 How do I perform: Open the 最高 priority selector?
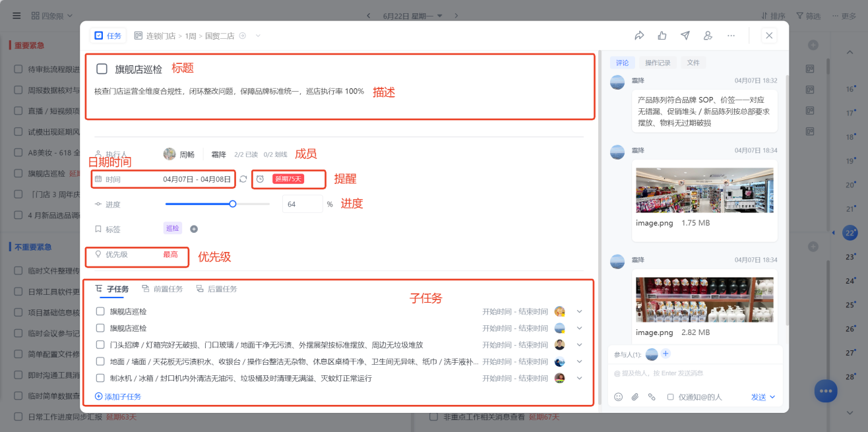click(170, 255)
